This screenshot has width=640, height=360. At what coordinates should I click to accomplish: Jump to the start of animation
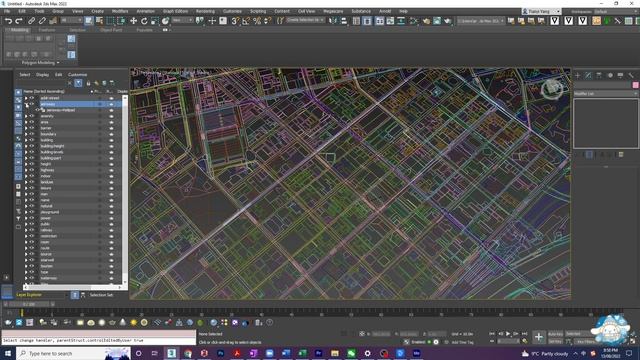(492, 334)
